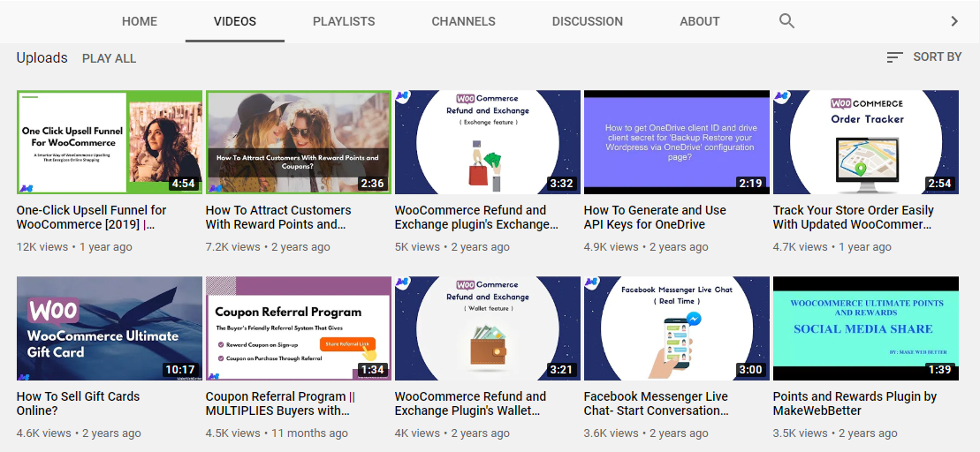The height and width of the screenshot is (452, 980).
Task: Click the 3:21 duration badge
Action: 562,370
